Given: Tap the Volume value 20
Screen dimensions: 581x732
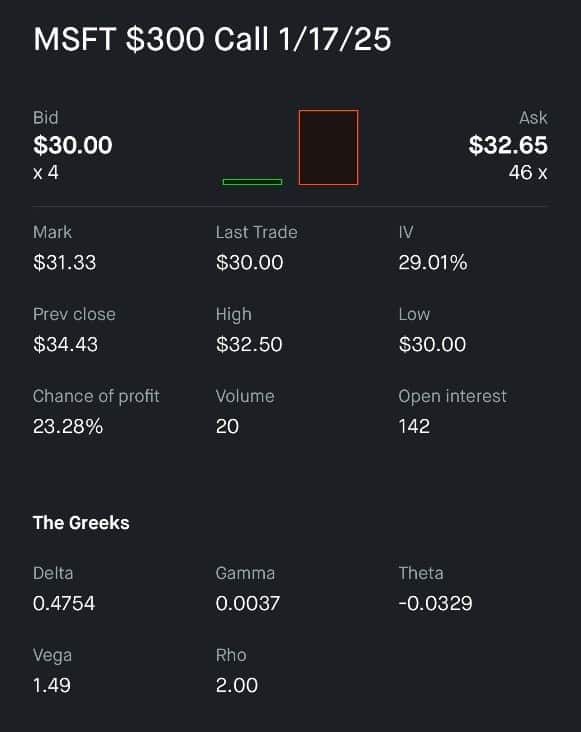Looking at the screenshot, I should [227, 426].
